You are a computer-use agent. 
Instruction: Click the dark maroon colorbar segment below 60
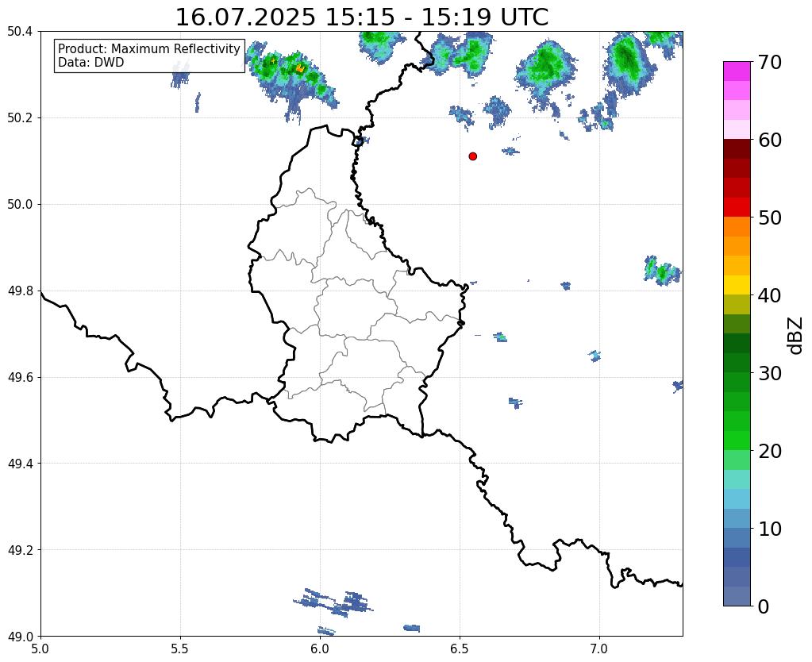737,149
